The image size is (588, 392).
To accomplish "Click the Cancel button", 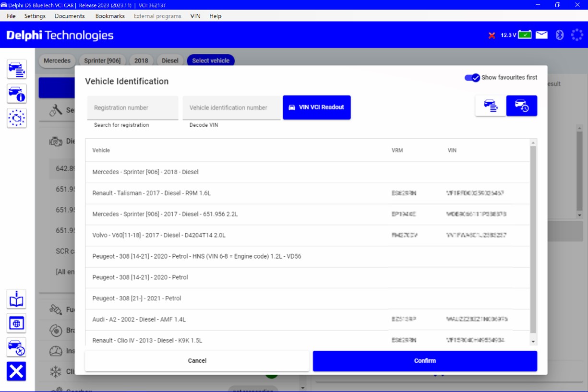I will (197, 361).
